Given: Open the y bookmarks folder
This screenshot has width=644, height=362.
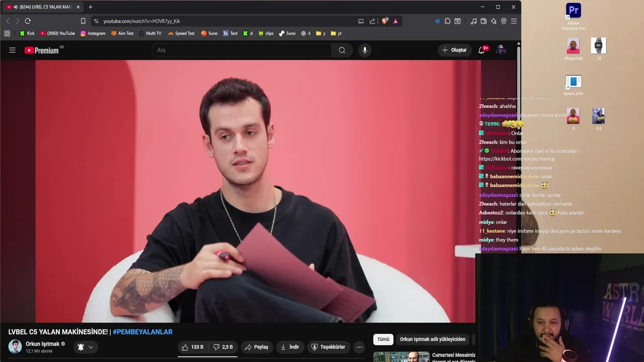Looking at the screenshot, I should click(320, 33).
